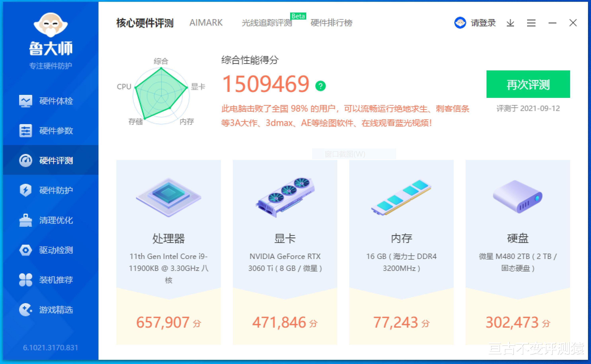Switch to the AIMARK tab
The image size is (591, 364).
coord(206,23)
